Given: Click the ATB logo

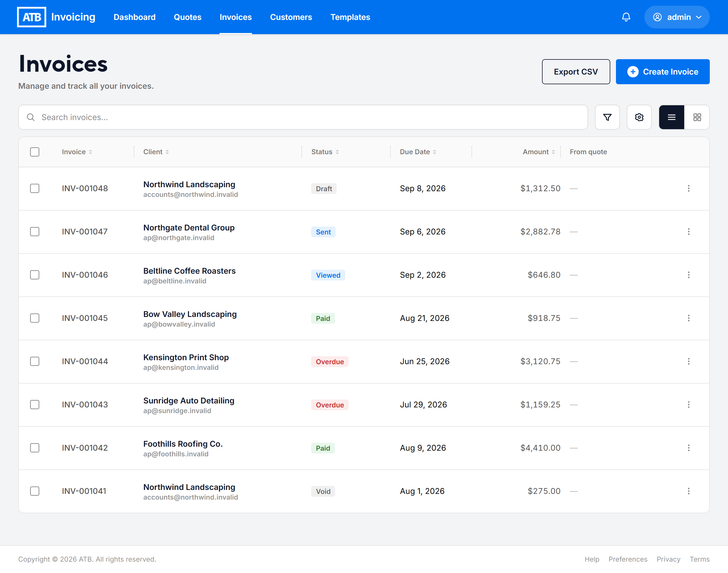Looking at the screenshot, I should [x=32, y=17].
